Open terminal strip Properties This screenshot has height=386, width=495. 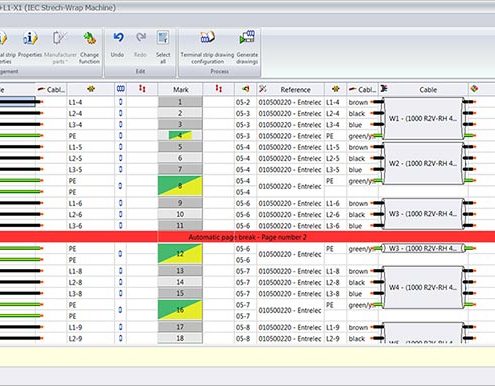[30, 44]
